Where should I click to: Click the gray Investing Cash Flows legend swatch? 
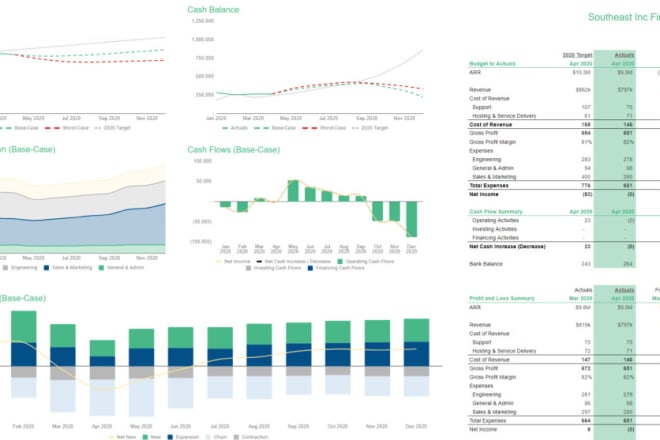click(x=248, y=268)
